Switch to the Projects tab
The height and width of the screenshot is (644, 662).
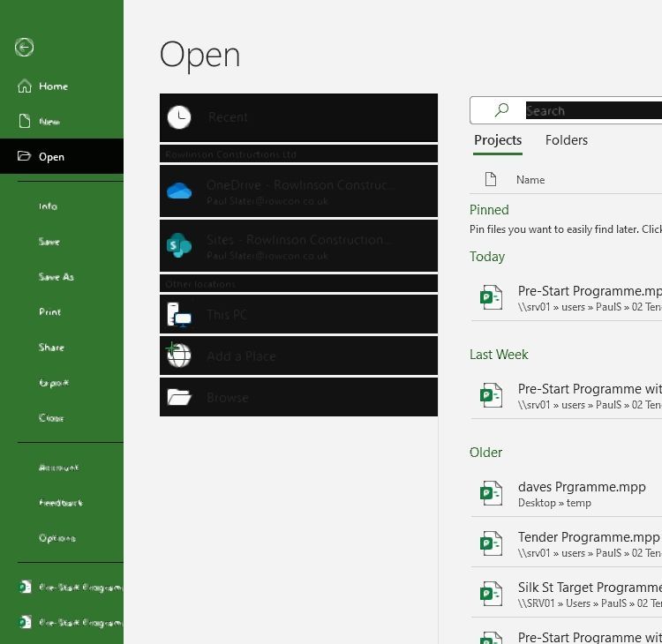(498, 140)
